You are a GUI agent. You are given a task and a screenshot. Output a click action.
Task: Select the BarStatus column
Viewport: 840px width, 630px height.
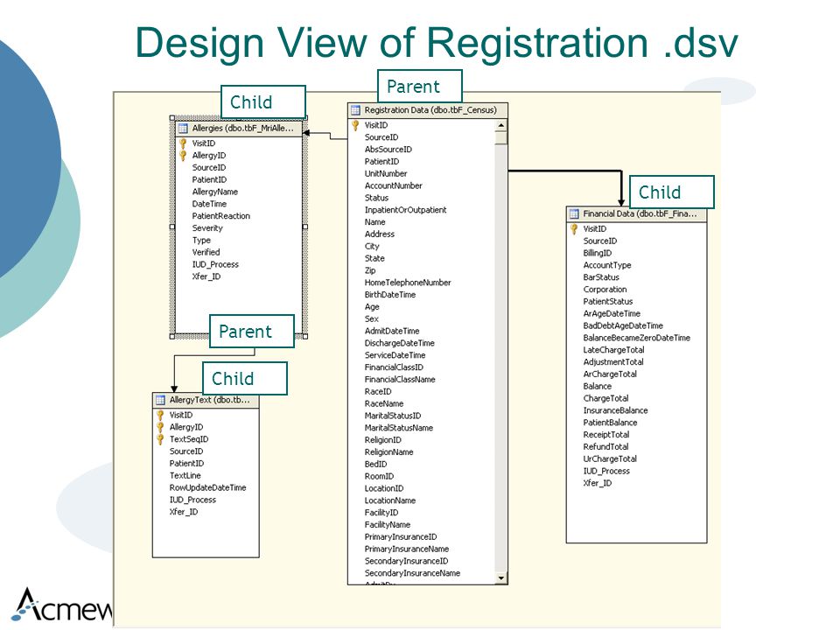(601, 277)
